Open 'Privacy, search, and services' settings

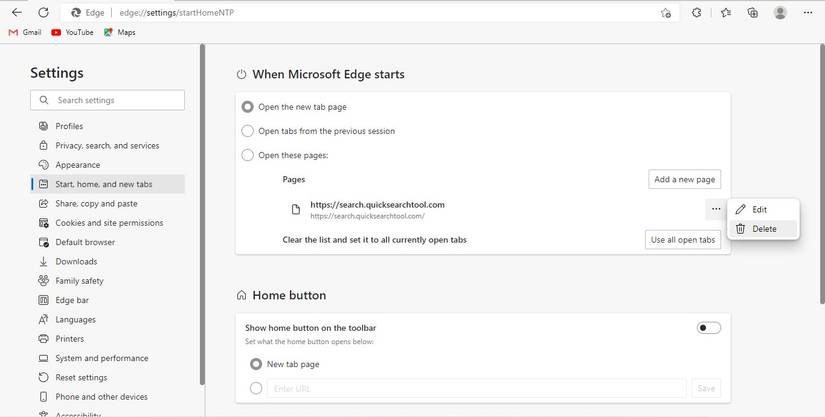(x=107, y=146)
